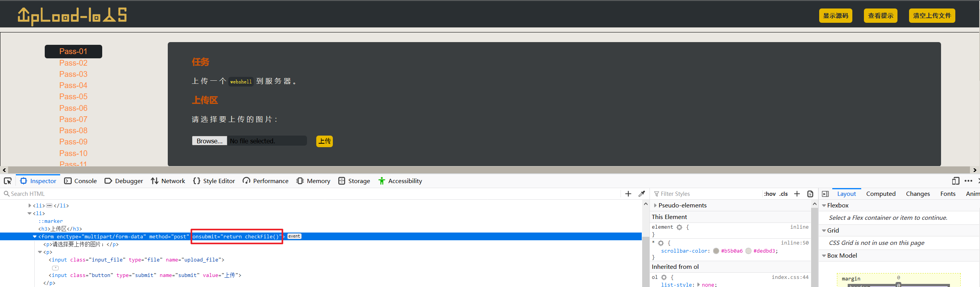Viewport: 980px width, 287px height.
Task: Click selector highlighter icon beside asterisk rule
Action: (661, 243)
